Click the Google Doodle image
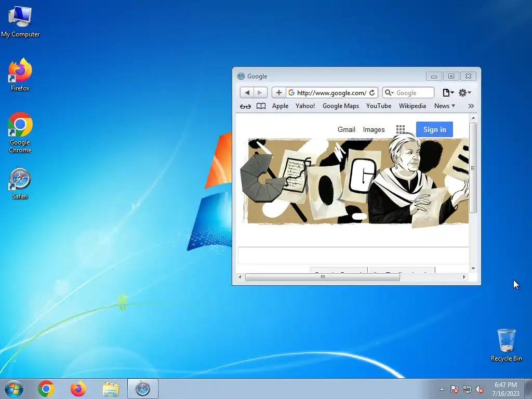This screenshot has height=399, width=532. [354, 180]
